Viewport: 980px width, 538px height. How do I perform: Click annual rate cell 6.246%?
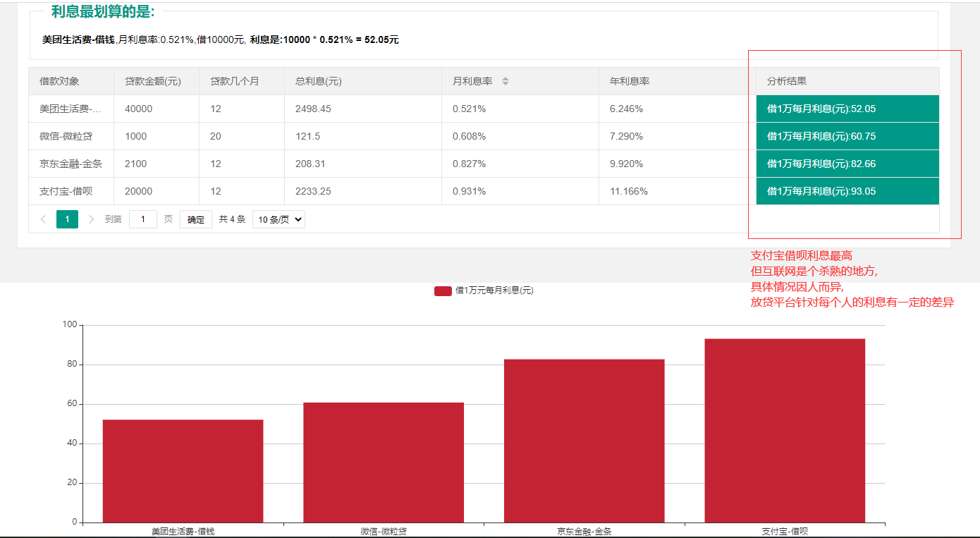click(678, 109)
